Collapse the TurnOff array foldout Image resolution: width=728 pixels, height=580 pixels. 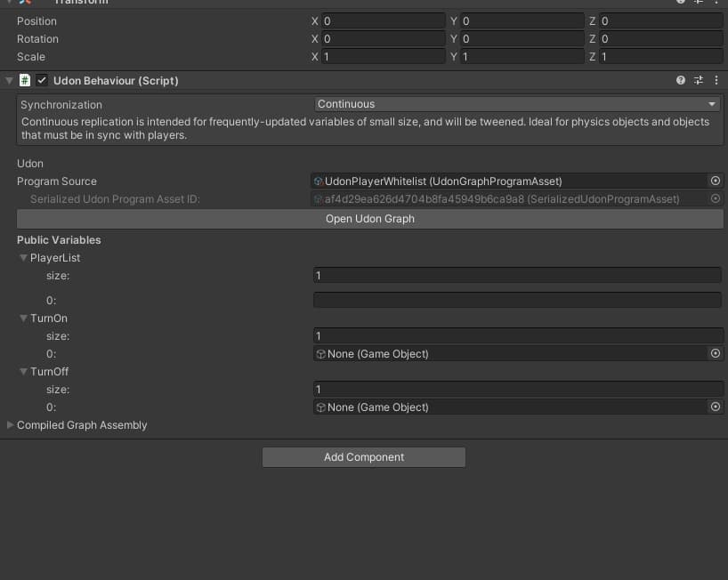coord(23,372)
